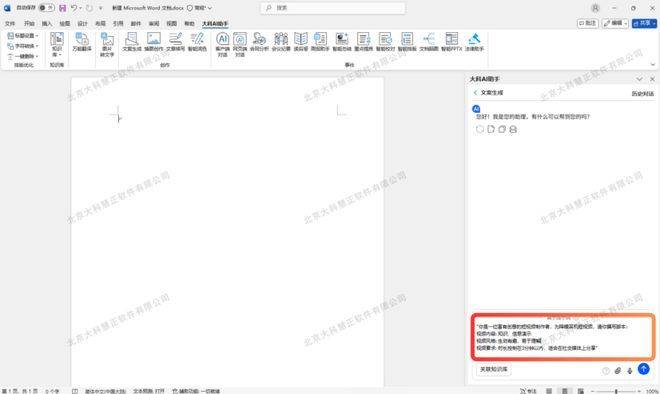The width and height of the screenshot is (660, 394).
Task: Toggle 专注 focus mode in status bar
Action: (x=528, y=391)
